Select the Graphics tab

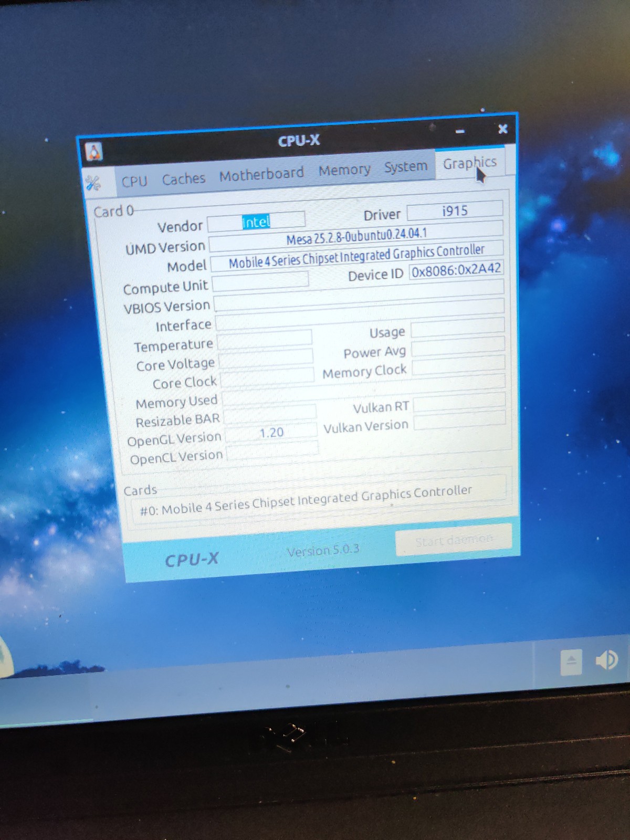470,163
